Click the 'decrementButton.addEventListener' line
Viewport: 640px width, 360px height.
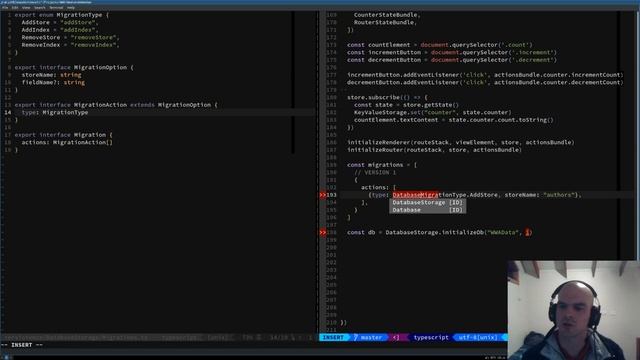485,82
